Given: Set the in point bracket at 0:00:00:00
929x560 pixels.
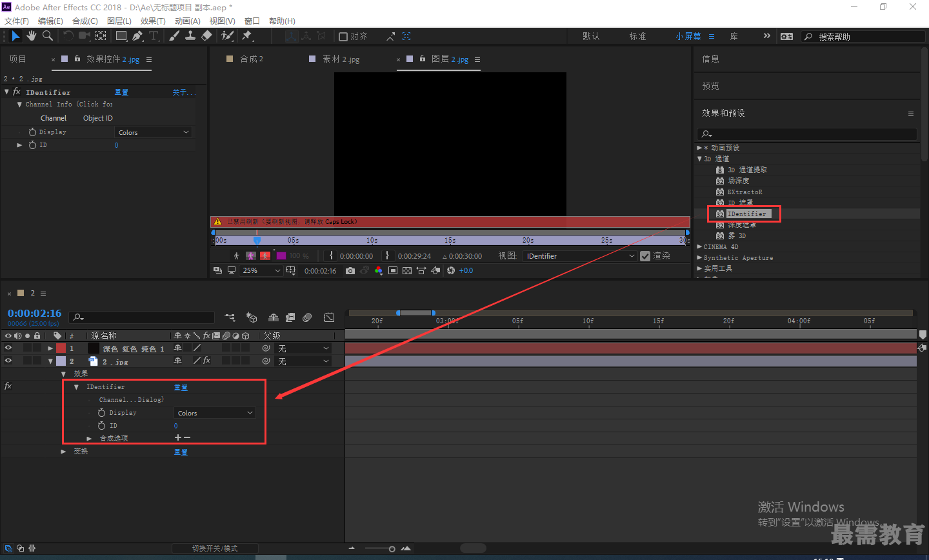Looking at the screenshot, I should 331,256.
